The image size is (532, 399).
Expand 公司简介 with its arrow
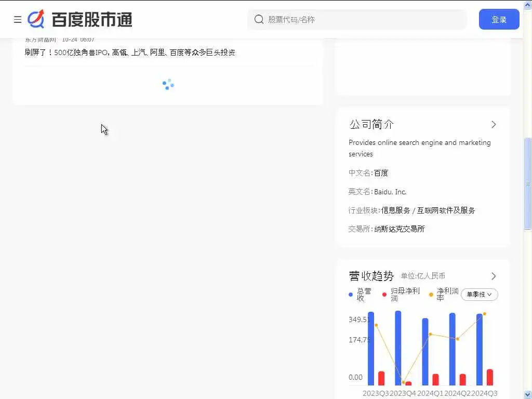(x=494, y=125)
